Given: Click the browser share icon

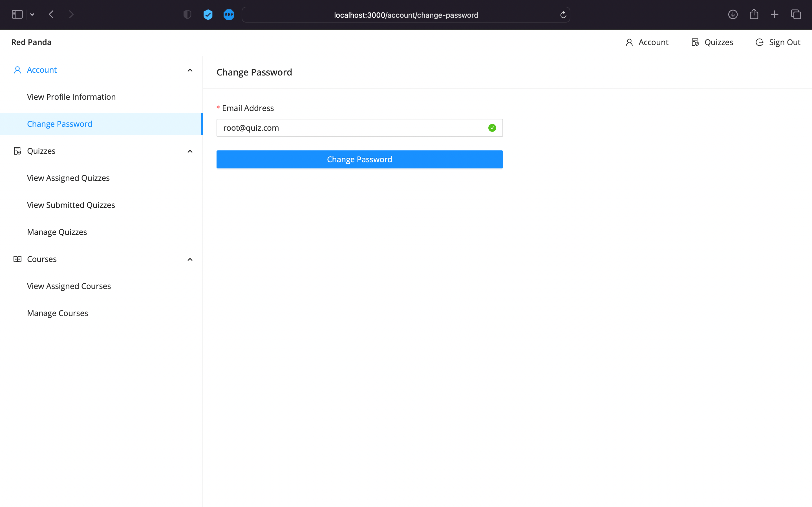Looking at the screenshot, I should click(754, 14).
